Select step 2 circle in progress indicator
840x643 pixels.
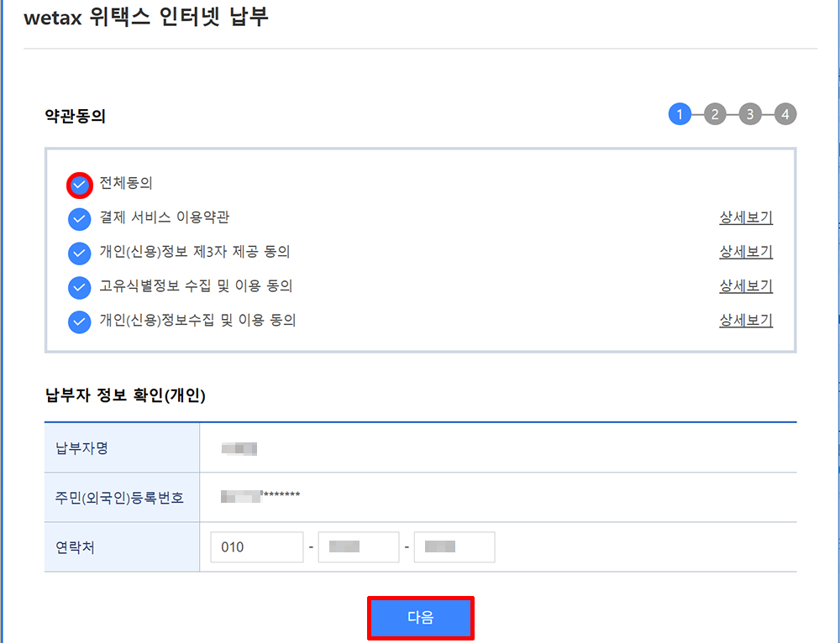[x=715, y=114]
